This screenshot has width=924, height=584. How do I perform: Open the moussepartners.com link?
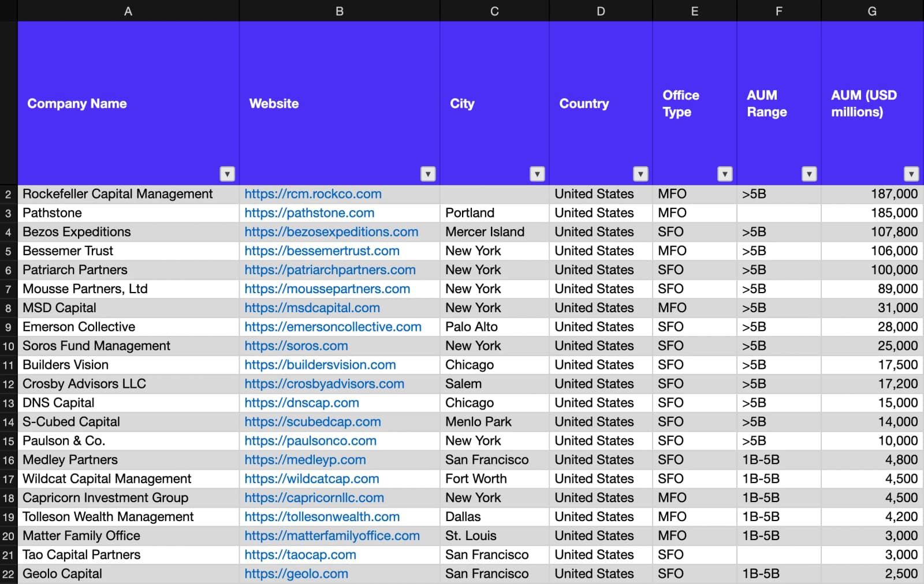(327, 289)
